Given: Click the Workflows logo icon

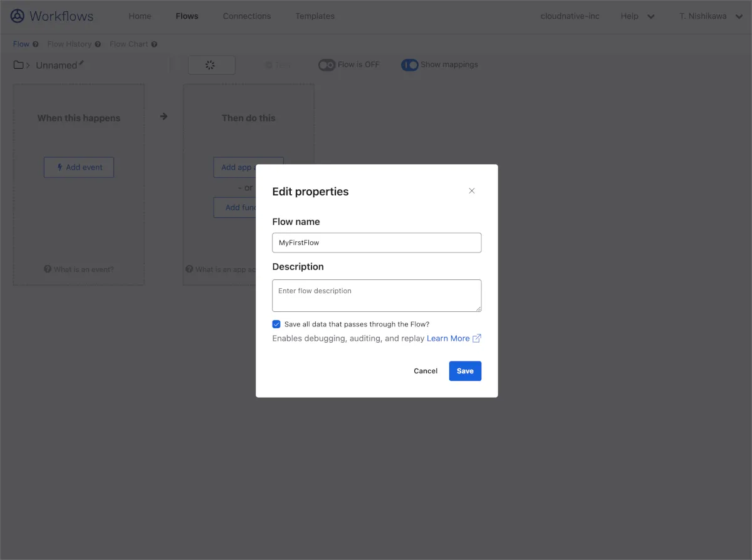Looking at the screenshot, I should click(x=18, y=16).
